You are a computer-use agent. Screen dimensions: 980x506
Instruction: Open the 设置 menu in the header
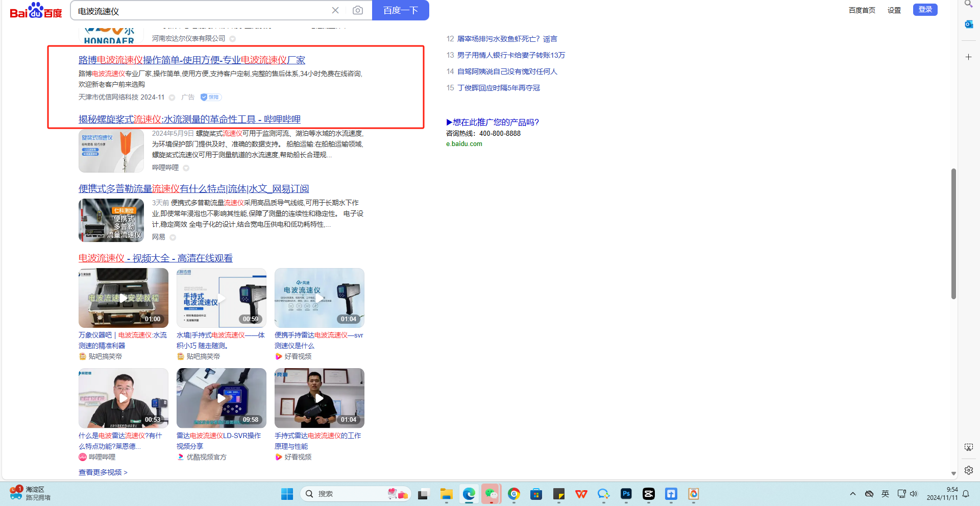[894, 10]
